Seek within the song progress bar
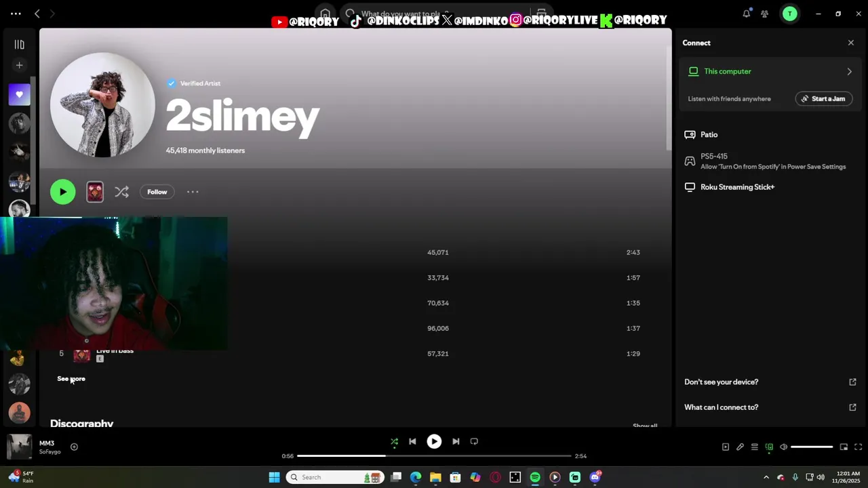The width and height of the screenshot is (868, 488). 434,456
